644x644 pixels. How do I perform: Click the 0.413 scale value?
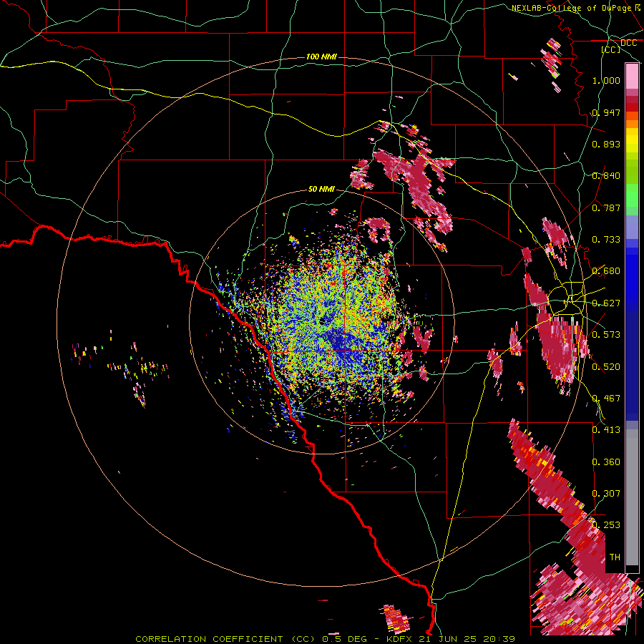[x=606, y=430]
